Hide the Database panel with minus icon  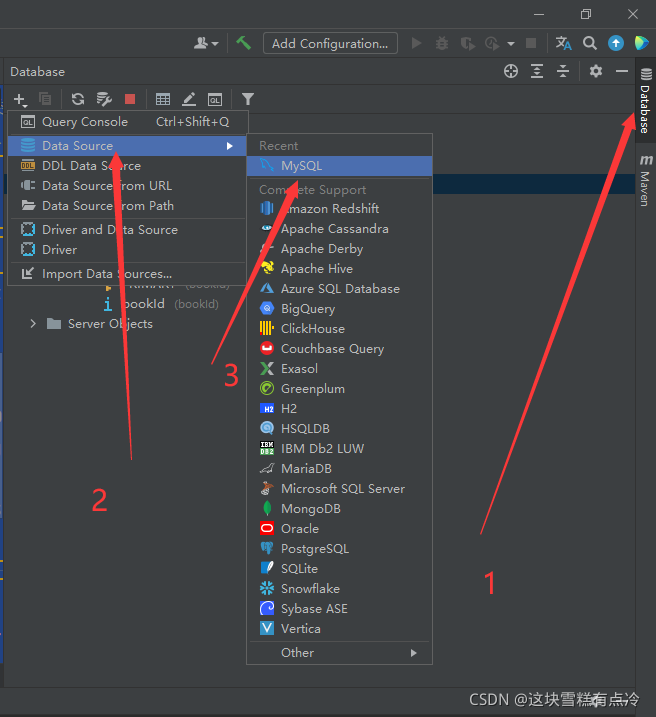click(x=622, y=71)
